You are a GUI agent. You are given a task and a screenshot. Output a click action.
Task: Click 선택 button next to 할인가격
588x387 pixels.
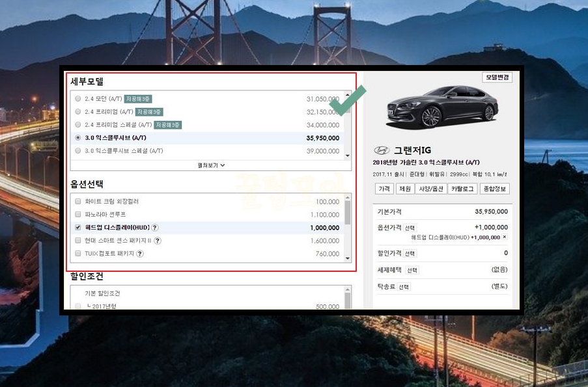[410, 254]
